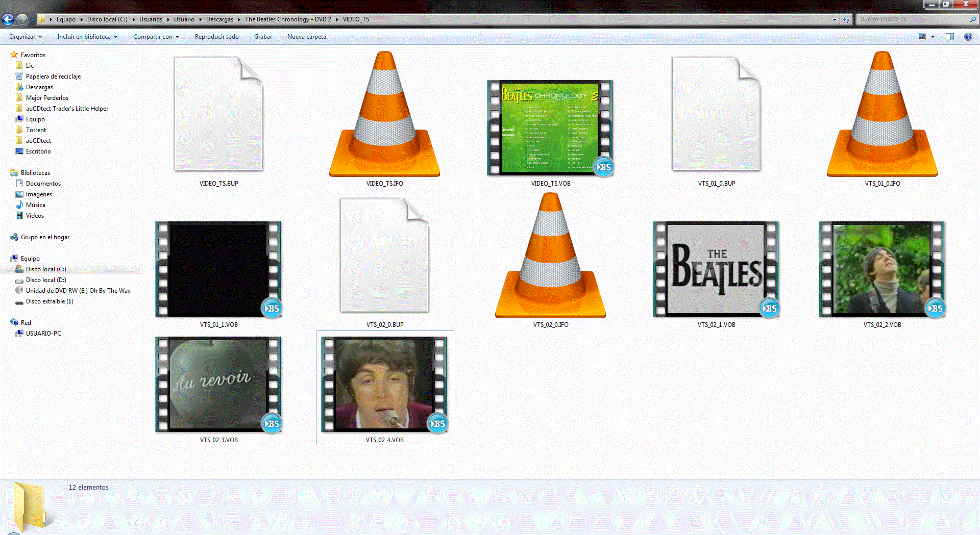Screen dimensions: 980x535
Task: Click the VIDEO_TS breadcrumb in address bar
Action: pos(356,19)
